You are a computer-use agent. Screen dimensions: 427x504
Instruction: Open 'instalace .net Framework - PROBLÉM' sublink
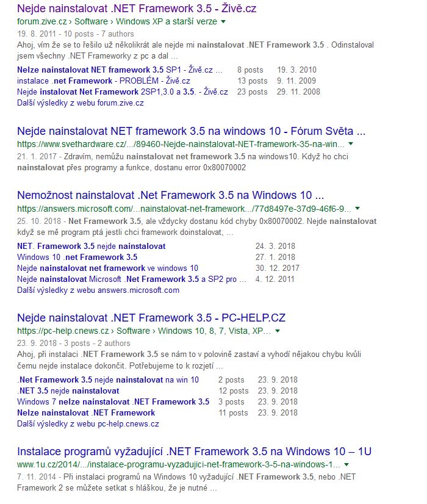tap(104, 81)
